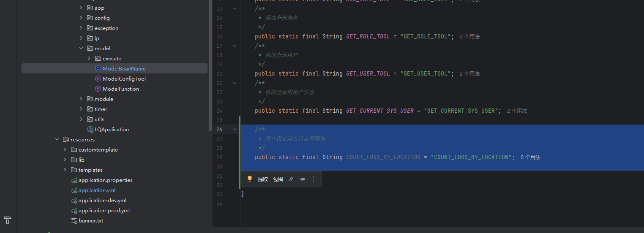Expand the execute folder
The height and width of the screenshot is (233, 644).
89,59
